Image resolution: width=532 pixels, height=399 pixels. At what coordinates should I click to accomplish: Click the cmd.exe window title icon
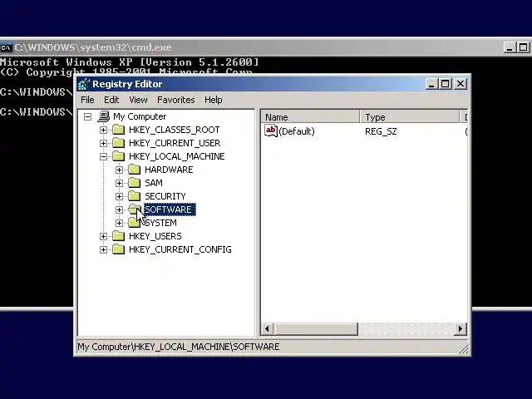click(x=6, y=47)
